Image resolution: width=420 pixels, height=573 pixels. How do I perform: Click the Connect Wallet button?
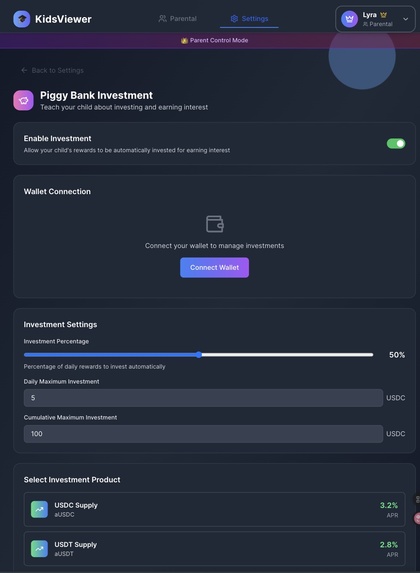(x=215, y=267)
